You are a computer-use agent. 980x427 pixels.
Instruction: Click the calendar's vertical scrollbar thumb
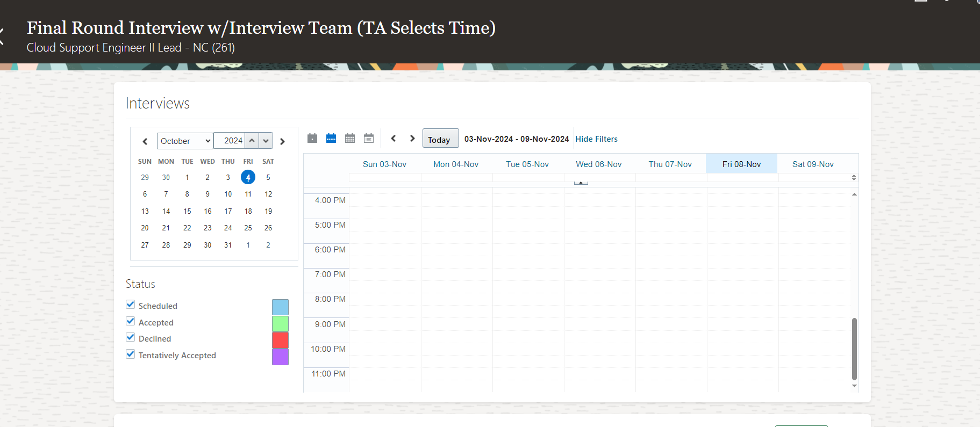854,349
